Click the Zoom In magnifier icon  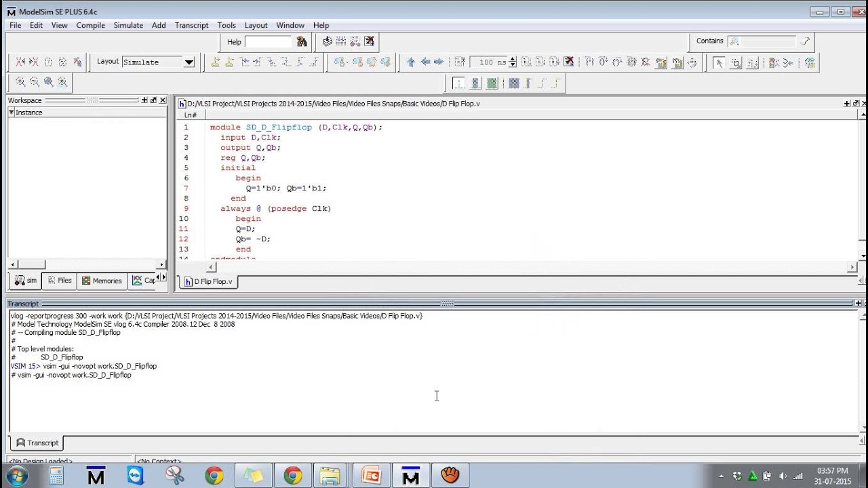[x=20, y=82]
